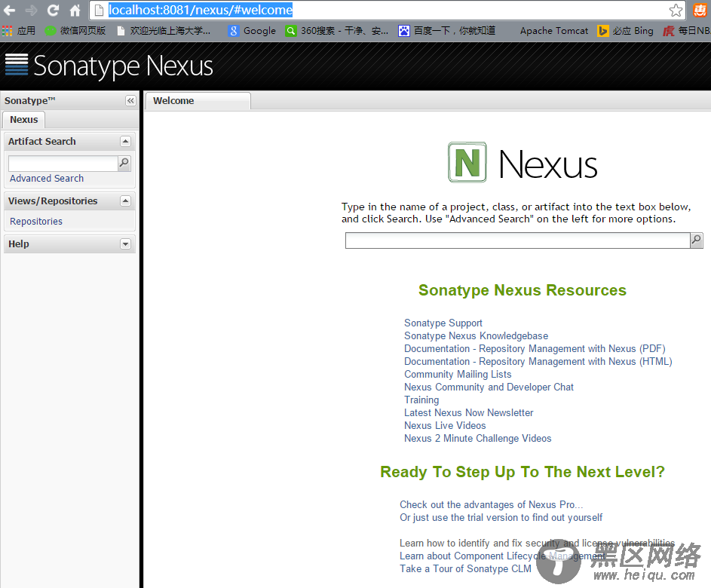Click the Sonatype Nexus header logo
This screenshot has width=711, height=588.
coord(109,66)
